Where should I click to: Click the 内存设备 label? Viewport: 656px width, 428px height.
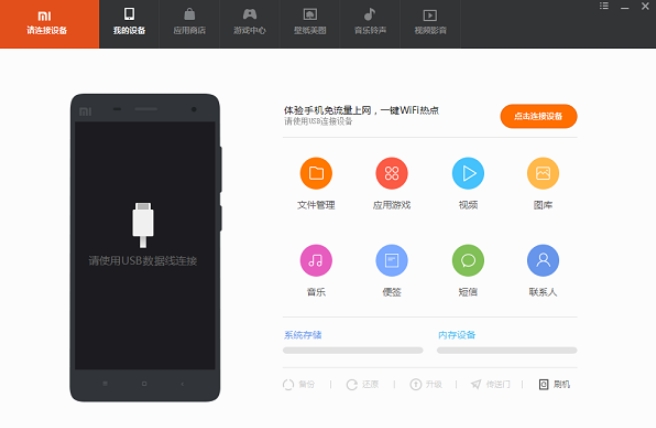457,335
